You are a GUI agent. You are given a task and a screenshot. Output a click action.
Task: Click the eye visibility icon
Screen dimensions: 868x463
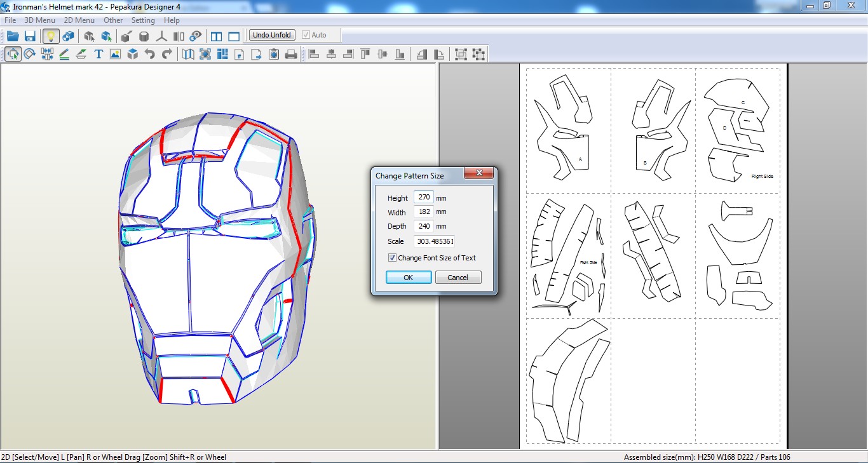[196, 36]
